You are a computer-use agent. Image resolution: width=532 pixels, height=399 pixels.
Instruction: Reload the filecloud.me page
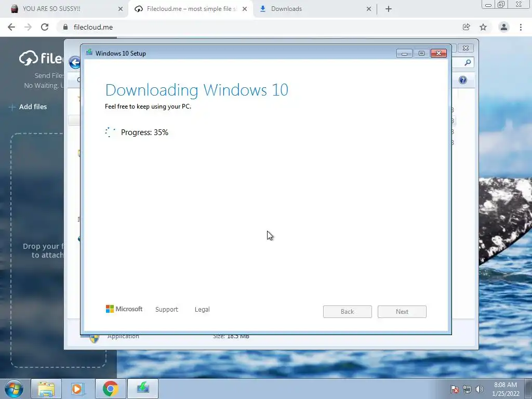click(x=45, y=27)
